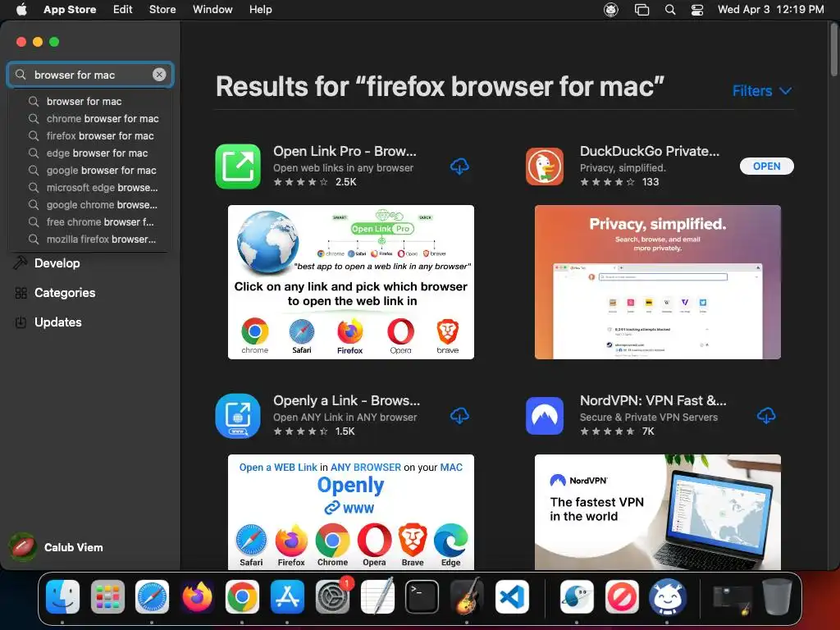Open Firefox from the Dock
The image size is (840, 630).
(x=197, y=596)
